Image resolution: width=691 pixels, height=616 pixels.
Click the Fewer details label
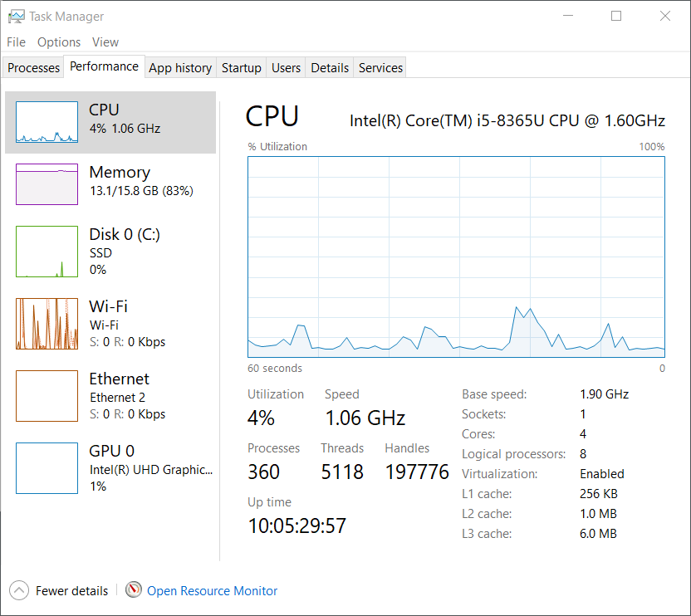pos(71,591)
